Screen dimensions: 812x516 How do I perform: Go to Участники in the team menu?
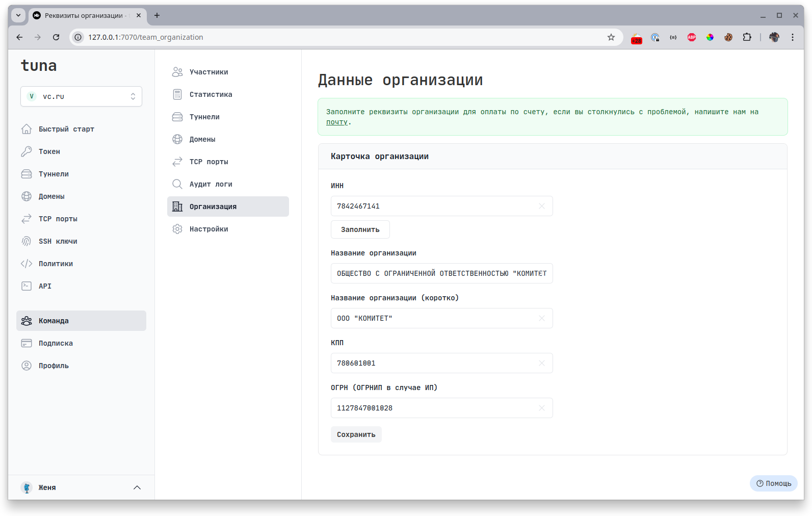point(208,72)
